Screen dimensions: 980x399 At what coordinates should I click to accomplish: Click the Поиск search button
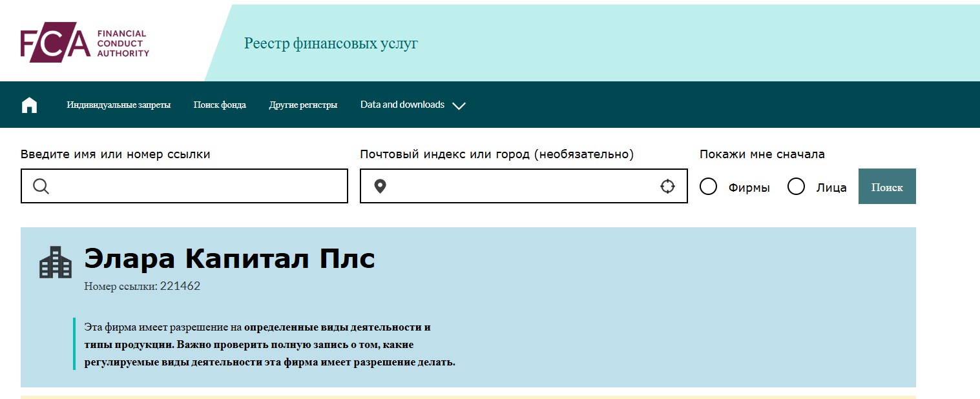[887, 187]
